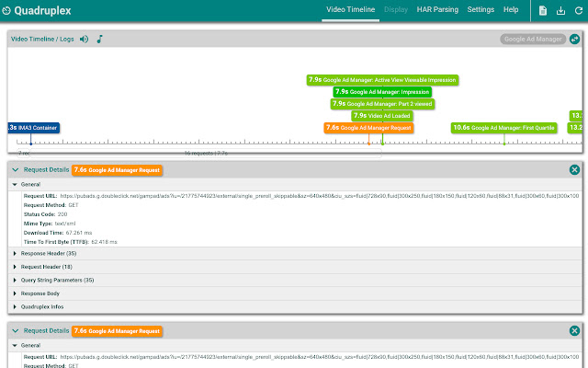
Task: Collapse the second Request Details chevron
Action: tap(16, 331)
